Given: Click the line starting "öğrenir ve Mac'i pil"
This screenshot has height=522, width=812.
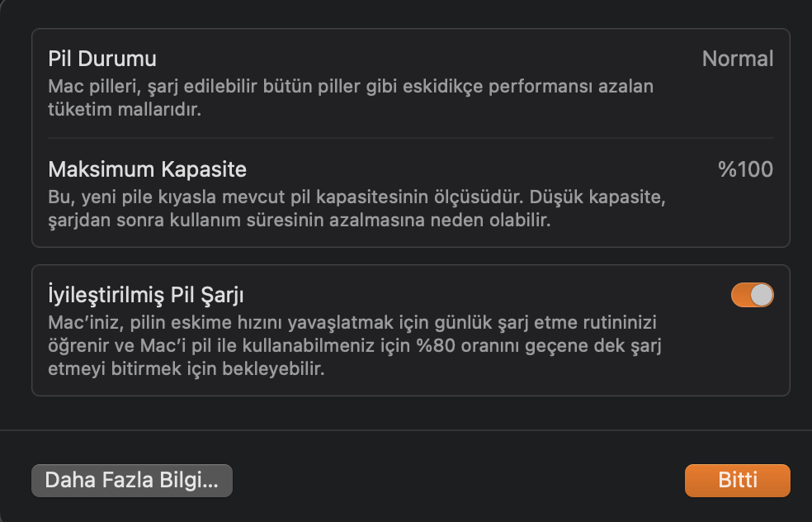Looking at the screenshot, I should (357, 345).
